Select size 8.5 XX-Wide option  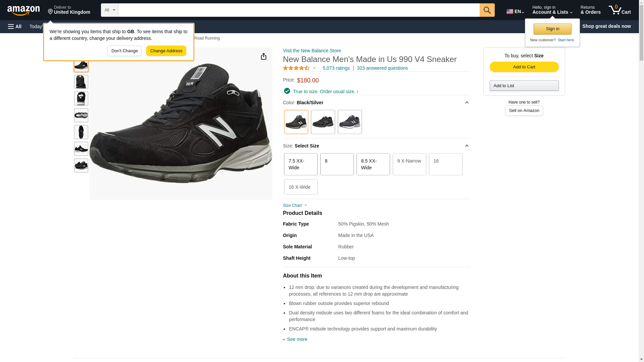373,164
